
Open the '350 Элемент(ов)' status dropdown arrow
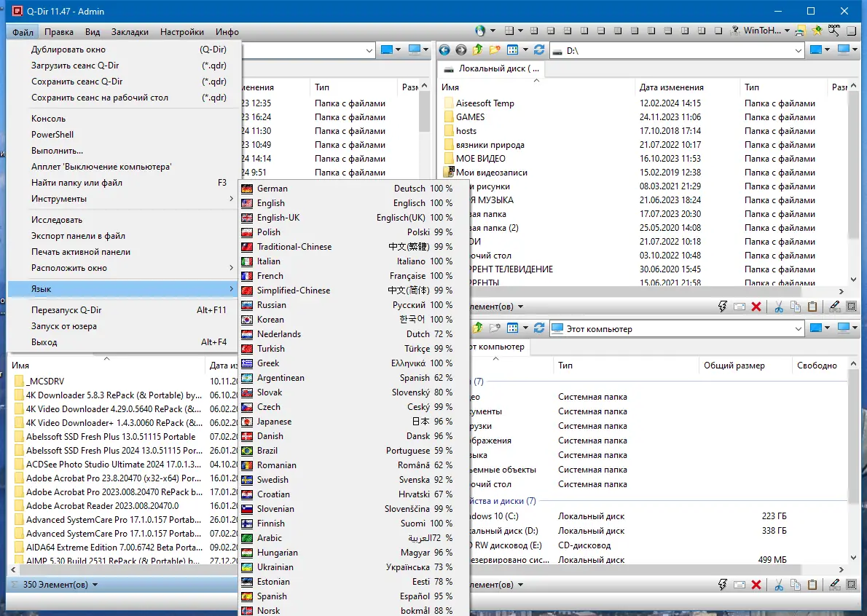[x=95, y=585]
